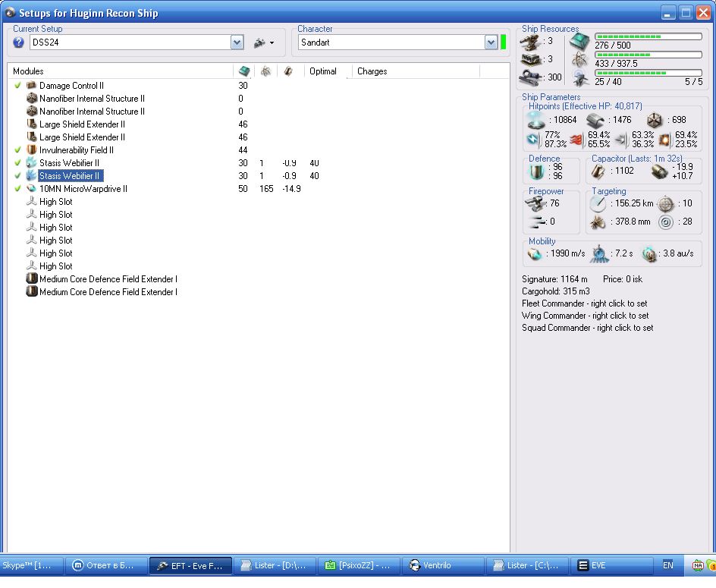Image resolution: width=716 pixels, height=588 pixels.
Task: Select the first Large Shield Extender II row
Action: coord(258,124)
